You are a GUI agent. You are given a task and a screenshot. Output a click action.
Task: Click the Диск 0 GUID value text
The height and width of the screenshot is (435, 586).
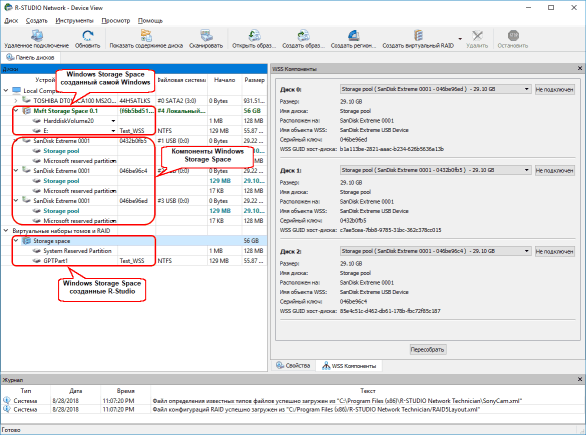(x=392, y=149)
